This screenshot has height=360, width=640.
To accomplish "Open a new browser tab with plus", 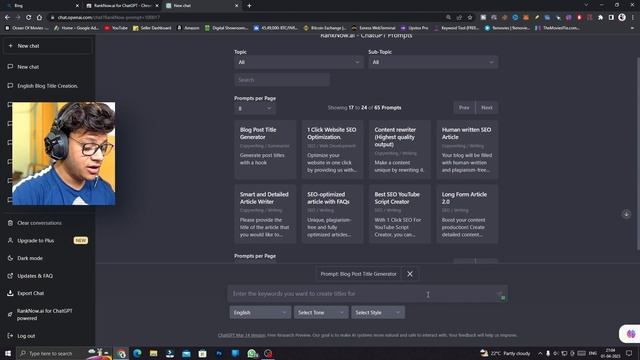I will [x=249, y=6].
